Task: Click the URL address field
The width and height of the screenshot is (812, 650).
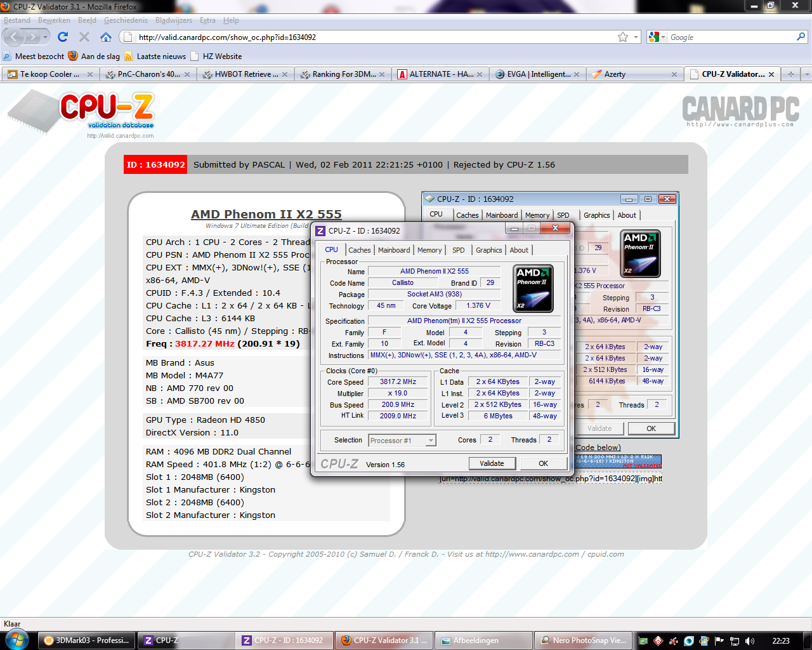Action: [374, 37]
